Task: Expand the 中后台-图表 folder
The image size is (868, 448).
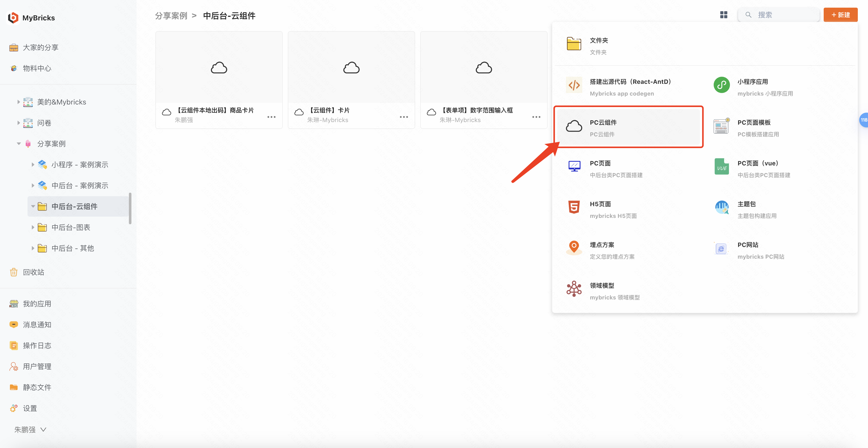Action: [x=33, y=227]
